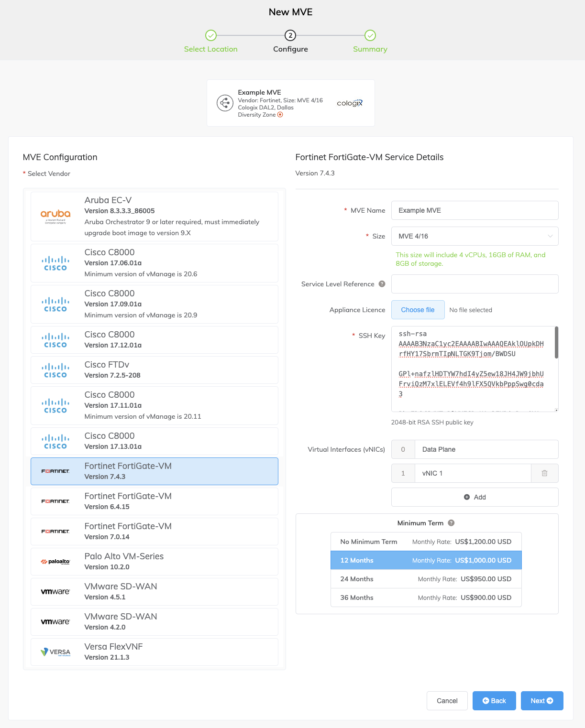Click the MVE Name input field

(x=475, y=210)
